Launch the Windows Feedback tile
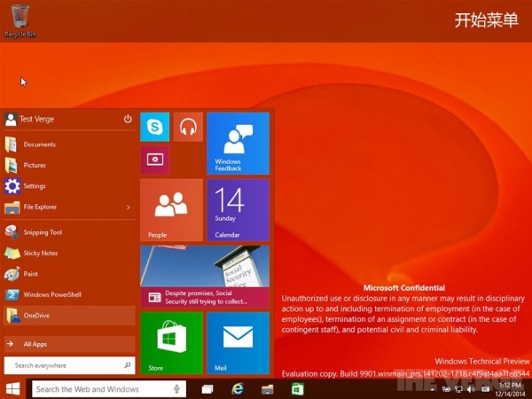This screenshot has height=399, width=532. coord(238,143)
